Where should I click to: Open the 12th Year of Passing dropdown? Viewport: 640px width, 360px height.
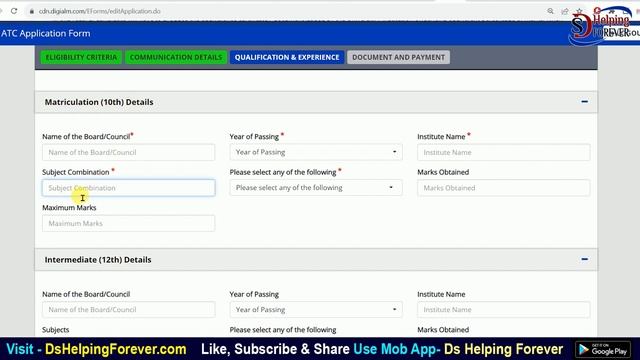pos(316,309)
